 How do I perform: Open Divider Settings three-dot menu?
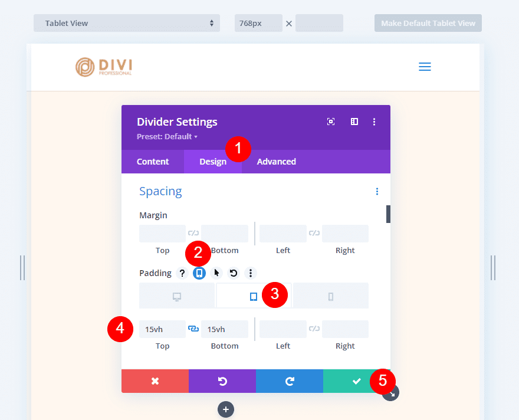[x=374, y=122]
